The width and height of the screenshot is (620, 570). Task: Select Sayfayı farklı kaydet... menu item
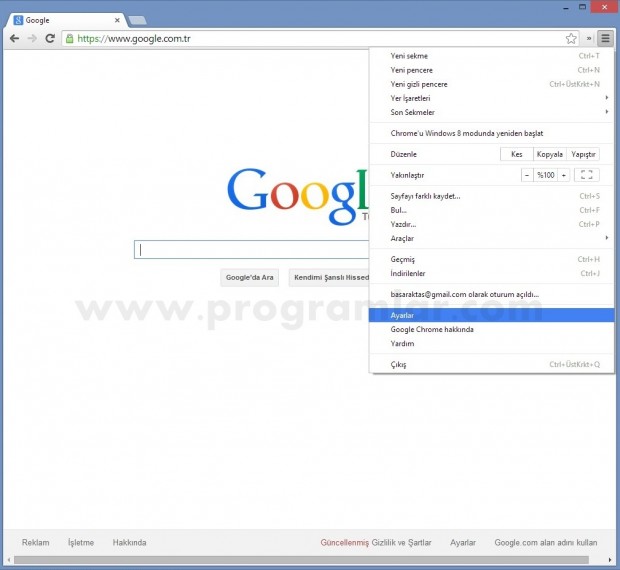pos(491,196)
